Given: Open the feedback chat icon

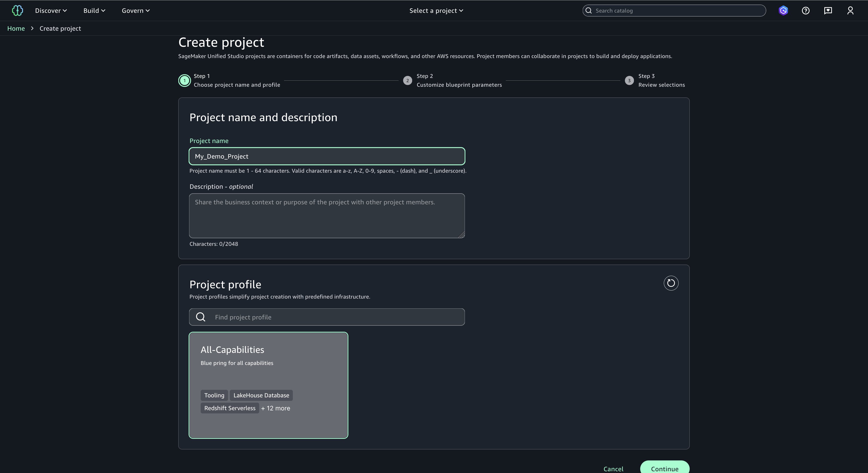Looking at the screenshot, I should pos(828,11).
